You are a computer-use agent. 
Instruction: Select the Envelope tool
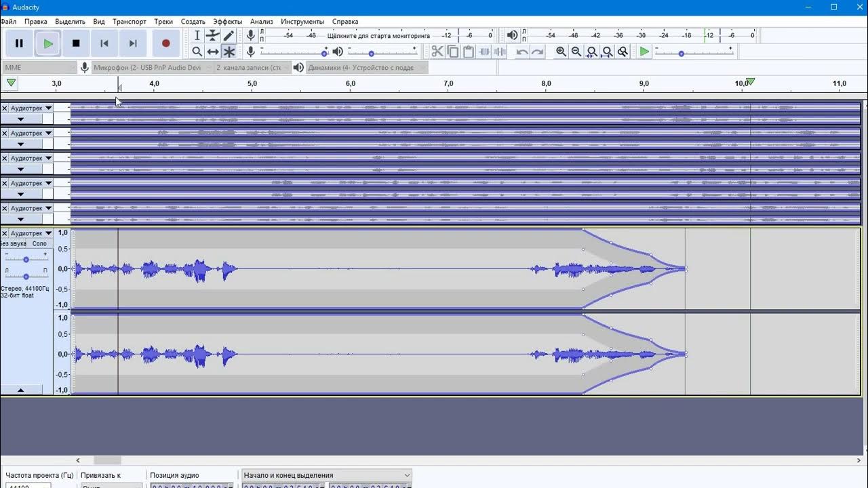[x=213, y=35]
